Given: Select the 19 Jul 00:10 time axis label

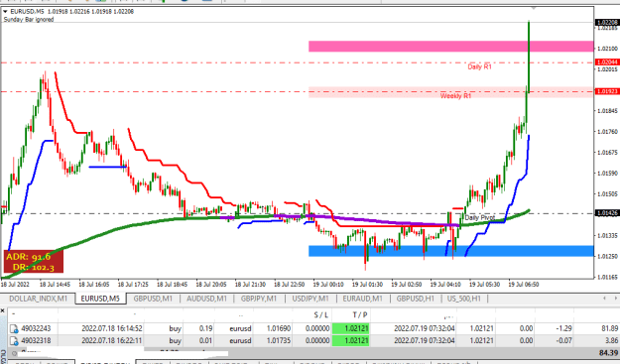Looking at the screenshot, I should point(328,285).
